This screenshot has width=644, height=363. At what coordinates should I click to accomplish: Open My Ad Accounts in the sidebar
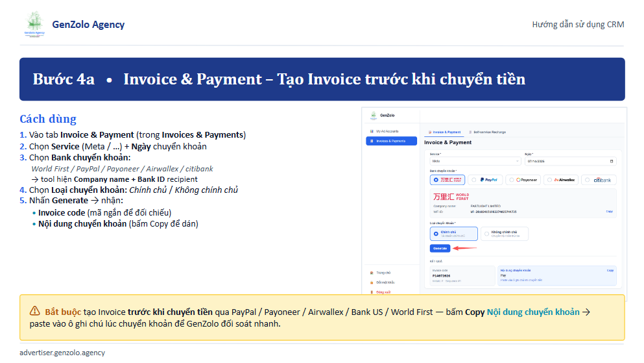click(387, 131)
